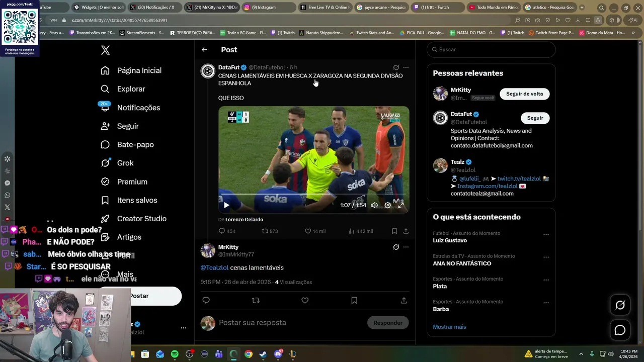Open StreamElements bookmark
Screen dimensions: 644x362
tap(142, 33)
